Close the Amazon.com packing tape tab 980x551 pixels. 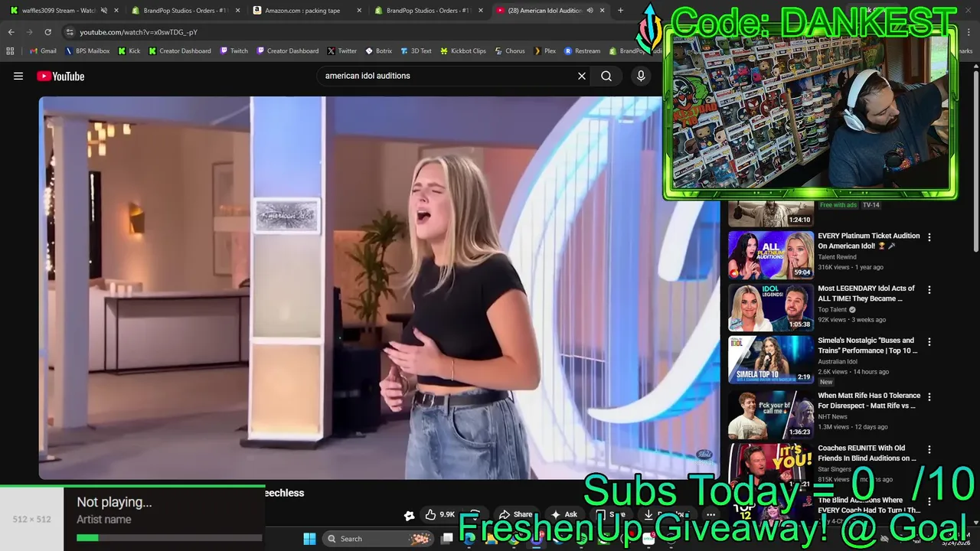point(359,11)
